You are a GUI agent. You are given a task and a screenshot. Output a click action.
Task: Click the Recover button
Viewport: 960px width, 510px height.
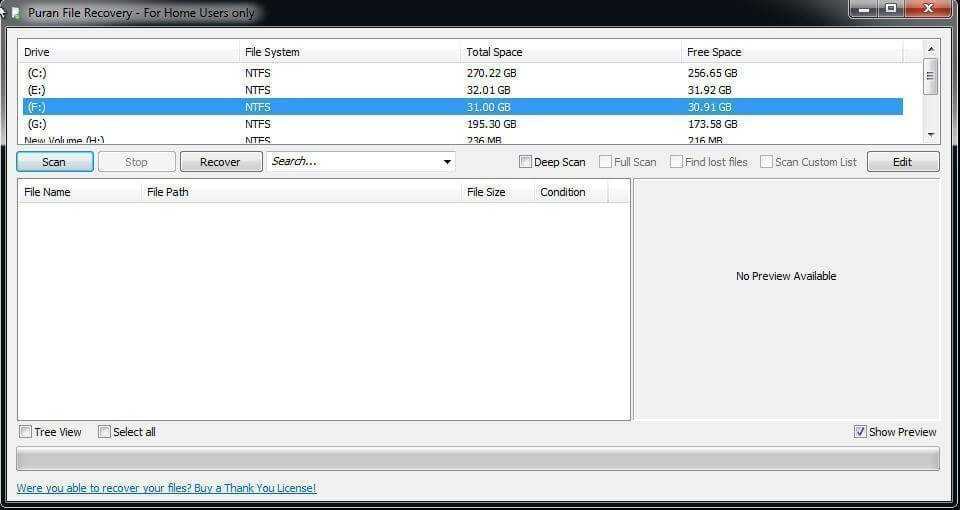[x=220, y=162]
